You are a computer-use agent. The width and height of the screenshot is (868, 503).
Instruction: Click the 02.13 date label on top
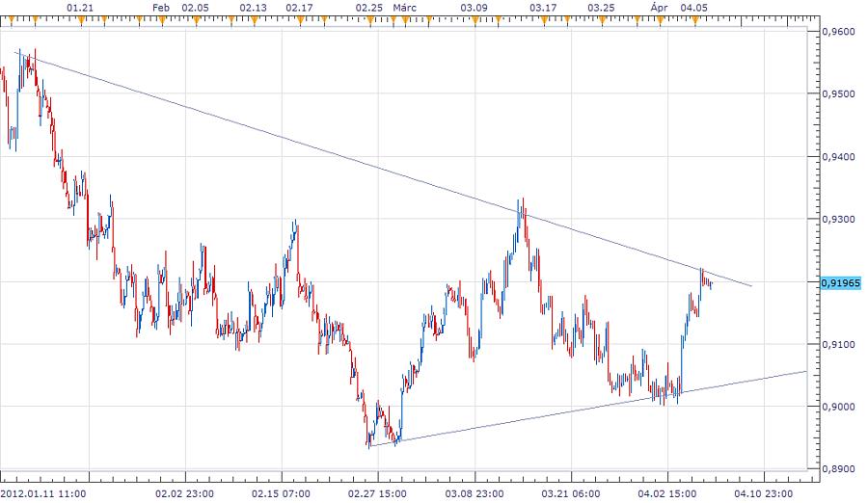pos(253,8)
